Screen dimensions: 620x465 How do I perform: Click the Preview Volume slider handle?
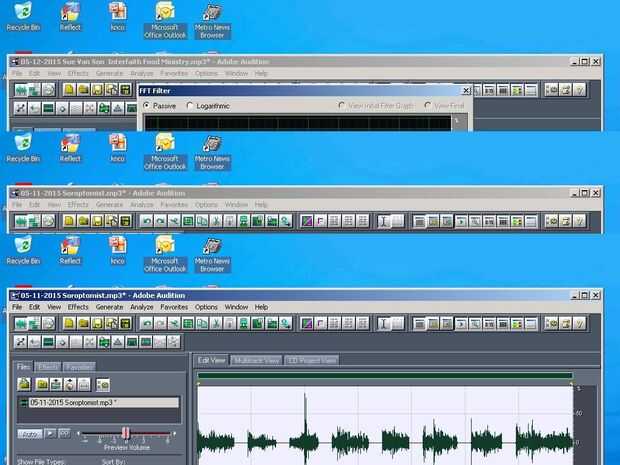(125, 433)
